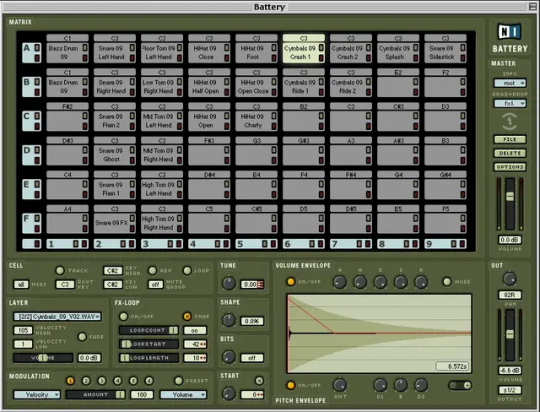
Task: Open the modulation destination Volume dropdown
Action: 183,395
